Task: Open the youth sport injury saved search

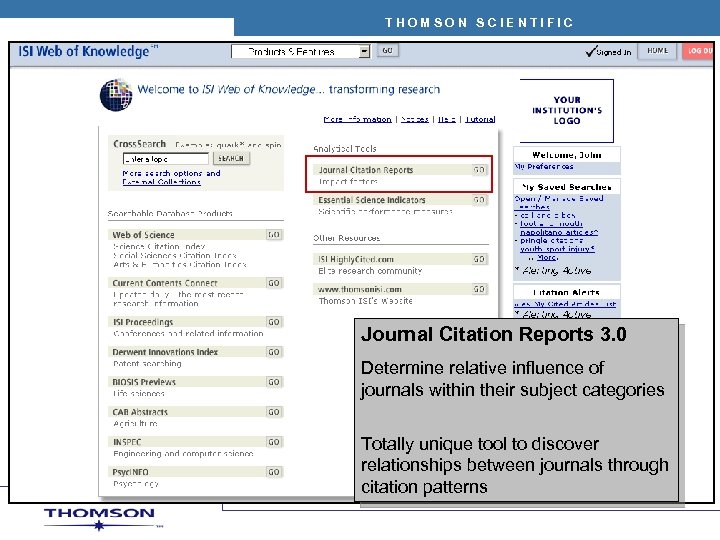Action: coord(557,249)
